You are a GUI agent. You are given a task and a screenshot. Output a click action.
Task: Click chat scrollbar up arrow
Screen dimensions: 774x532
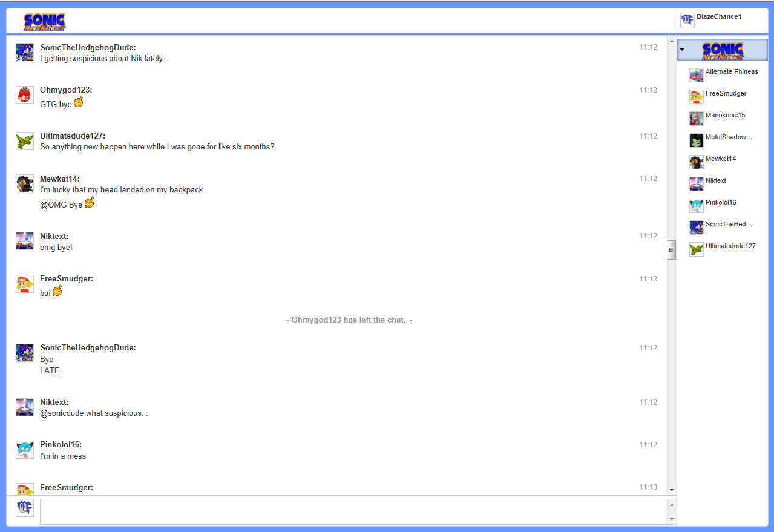click(x=671, y=42)
